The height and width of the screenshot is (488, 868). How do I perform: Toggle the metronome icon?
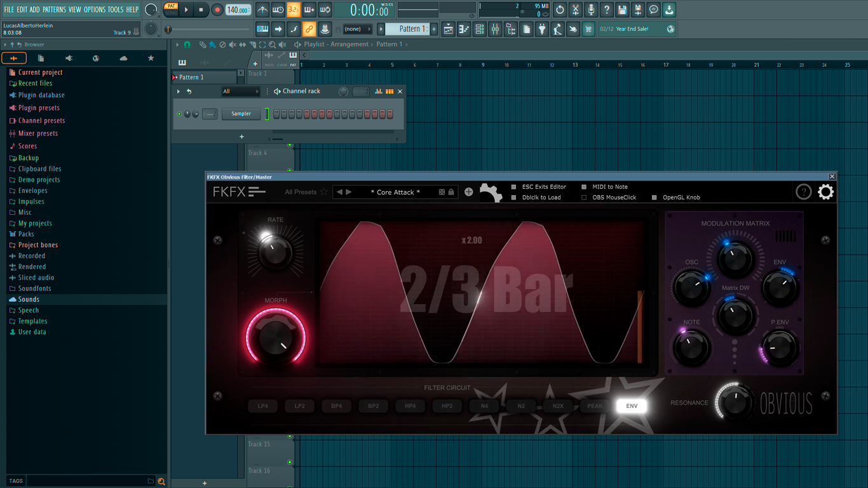point(262,10)
